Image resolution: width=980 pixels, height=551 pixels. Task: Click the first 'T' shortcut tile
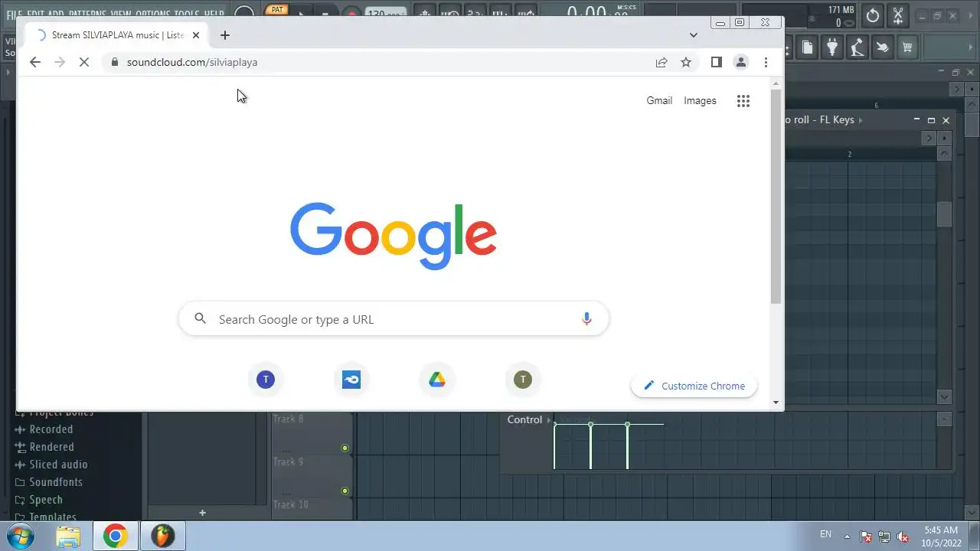point(266,380)
